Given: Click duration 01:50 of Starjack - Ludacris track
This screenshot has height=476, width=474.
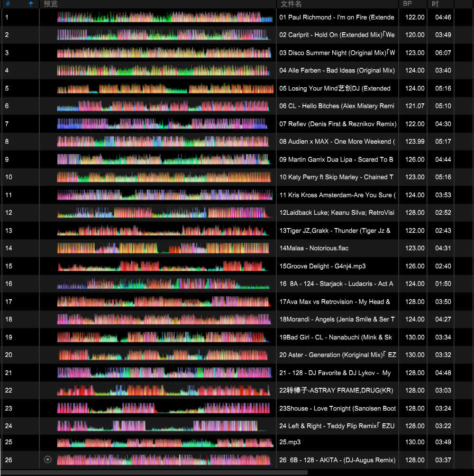Looking at the screenshot, I should pyautogui.click(x=443, y=284).
